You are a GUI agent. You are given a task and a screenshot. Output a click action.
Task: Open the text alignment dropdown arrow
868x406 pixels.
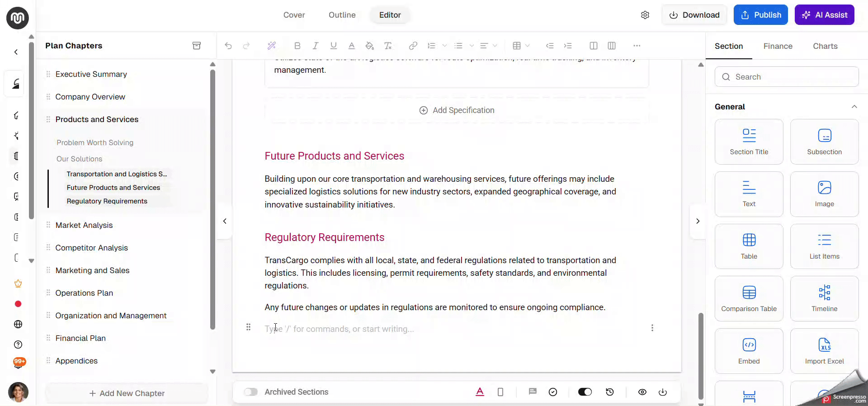point(495,46)
